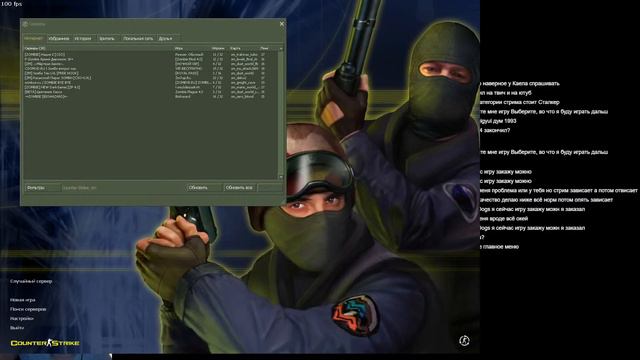The height and width of the screenshot is (360, 640).
Task: Click the Biohazard game cell
Action: 182,97
